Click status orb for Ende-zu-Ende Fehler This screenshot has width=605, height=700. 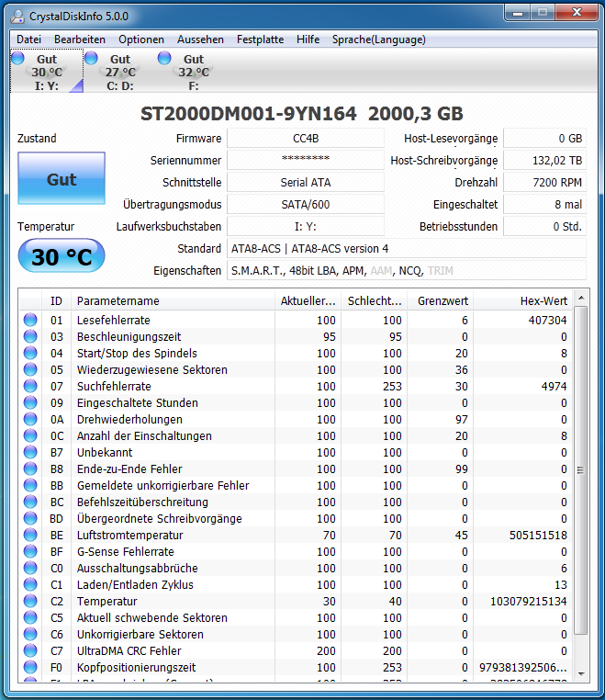(x=30, y=469)
